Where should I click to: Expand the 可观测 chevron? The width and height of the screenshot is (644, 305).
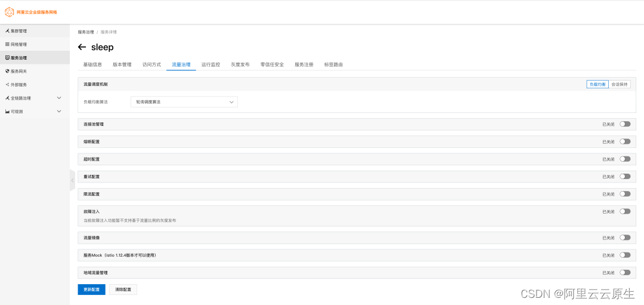[x=58, y=112]
